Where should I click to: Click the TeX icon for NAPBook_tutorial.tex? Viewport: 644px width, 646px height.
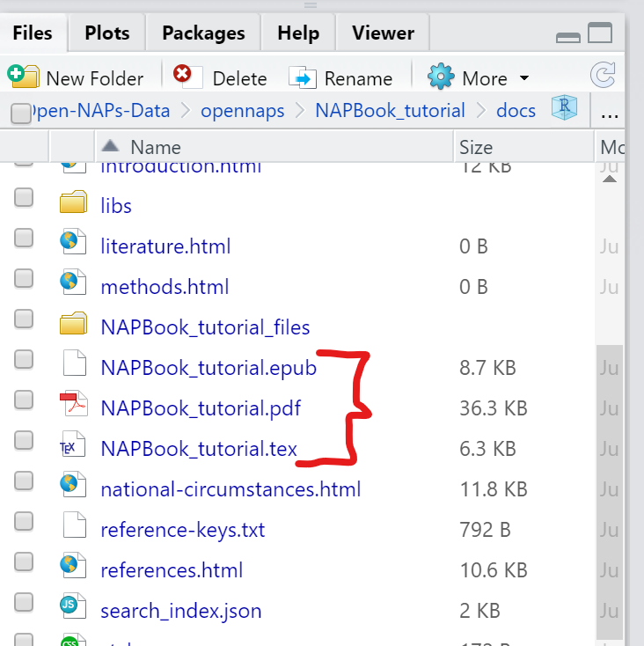click(73, 447)
